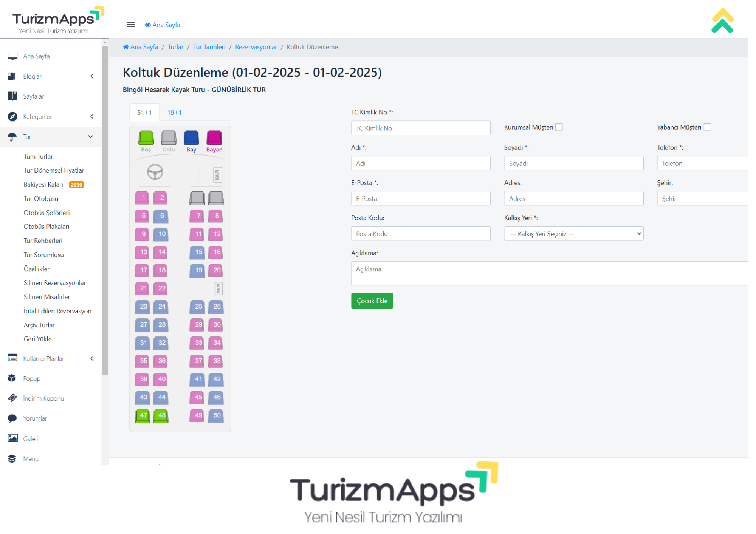Click the Yorumlar speech bubble icon
The width and height of the screenshot is (756, 534).
coord(12,418)
